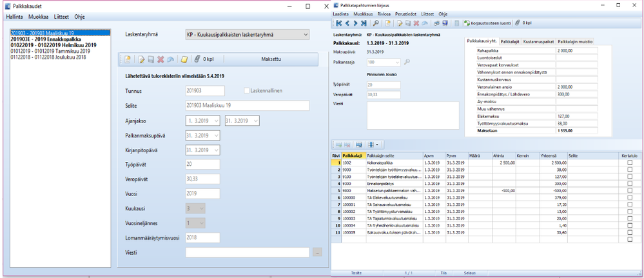644x278 pixels.
Task: Click printer icon in Palkkatapahtumien kirjaus toolbar
Action: tap(436, 23)
